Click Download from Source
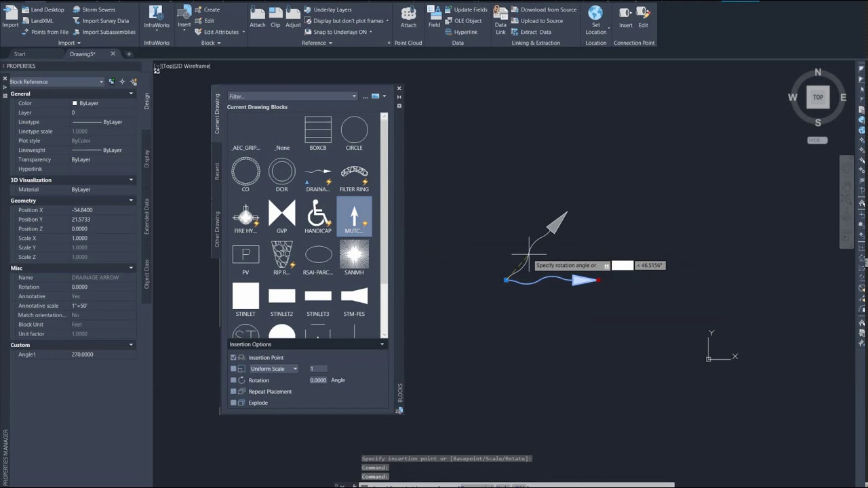This screenshot has height=488, width=868. pyautogui.click(x=544, y=9)
